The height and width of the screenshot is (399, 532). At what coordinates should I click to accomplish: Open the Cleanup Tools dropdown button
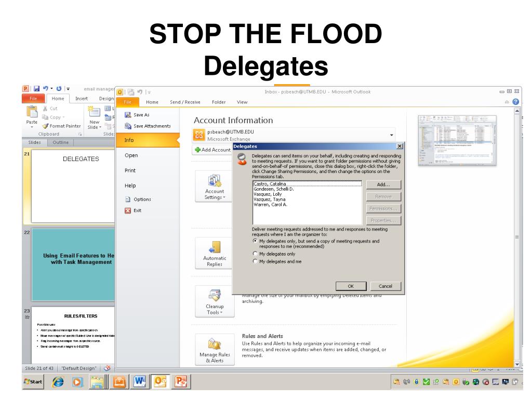click(x=215, y=302)
